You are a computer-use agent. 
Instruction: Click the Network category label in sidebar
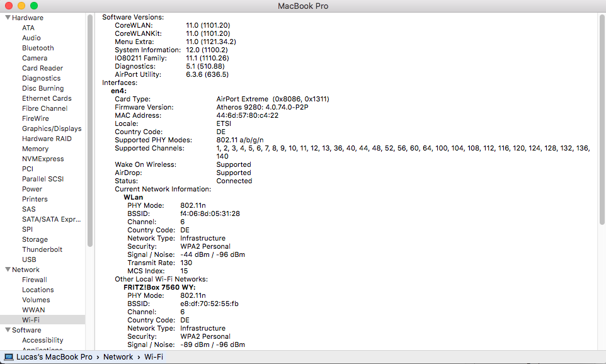point(25,270)
